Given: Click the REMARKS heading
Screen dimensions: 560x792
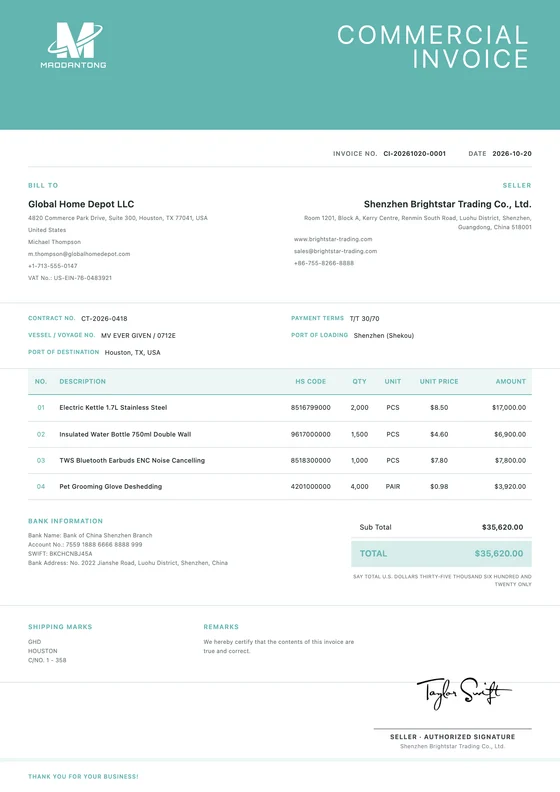Looking at the screenshot, I should click(221, 627).
